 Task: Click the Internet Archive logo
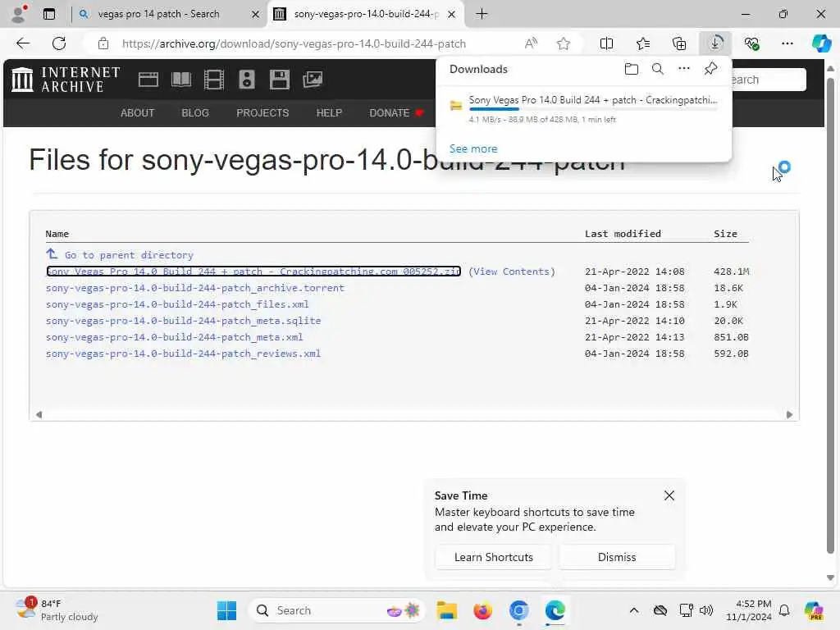(66, 80)
